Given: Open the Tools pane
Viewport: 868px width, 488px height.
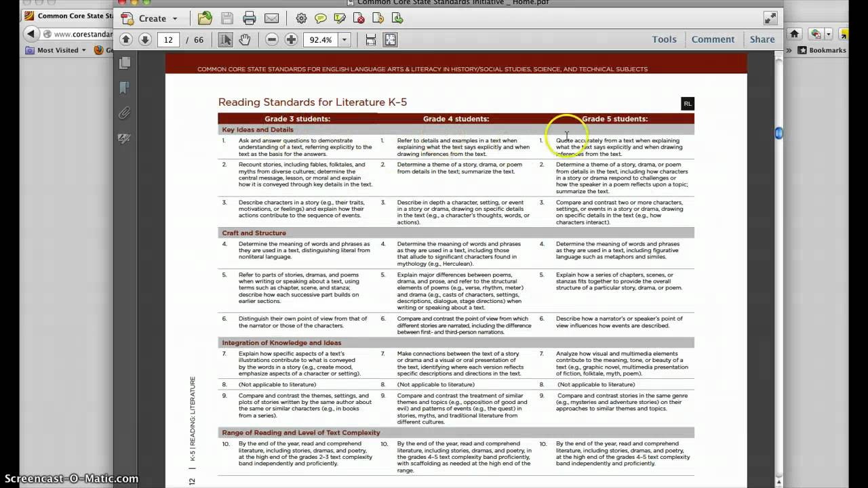Looking at the screenshot, I should [665, 39].
